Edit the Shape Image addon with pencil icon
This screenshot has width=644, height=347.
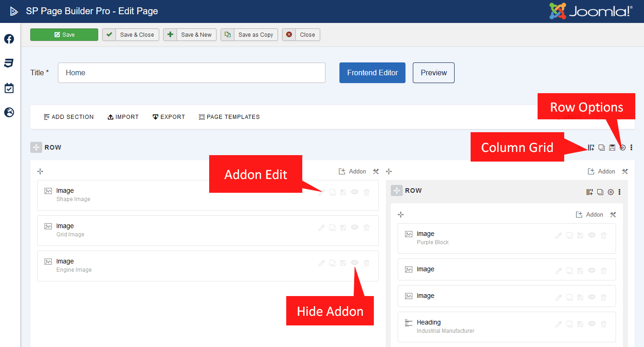click(321, 192)
